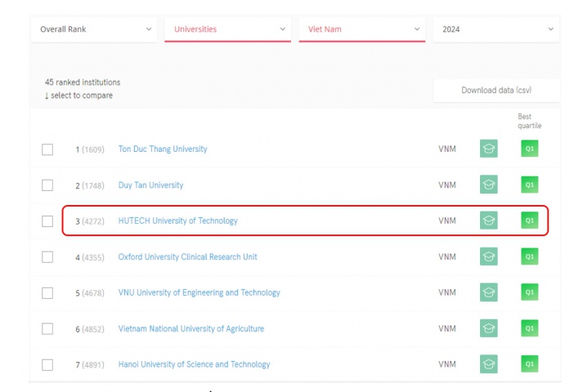Viewport: 583px width, 392px height.
Task: Click graduation cap icon for Vietnam National University of Agriculture
Action: pyautogui.click(x=489, y=328)
